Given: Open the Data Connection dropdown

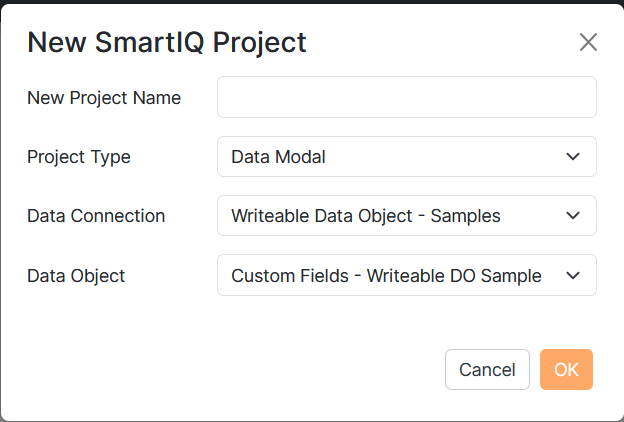Looking at the screenshot, I should click(406, 216).
